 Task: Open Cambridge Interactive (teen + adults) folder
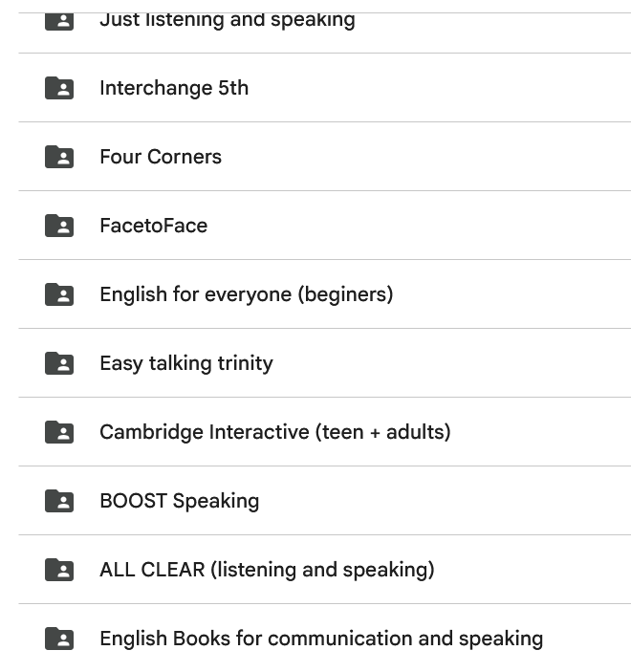(x=274, y=432)
